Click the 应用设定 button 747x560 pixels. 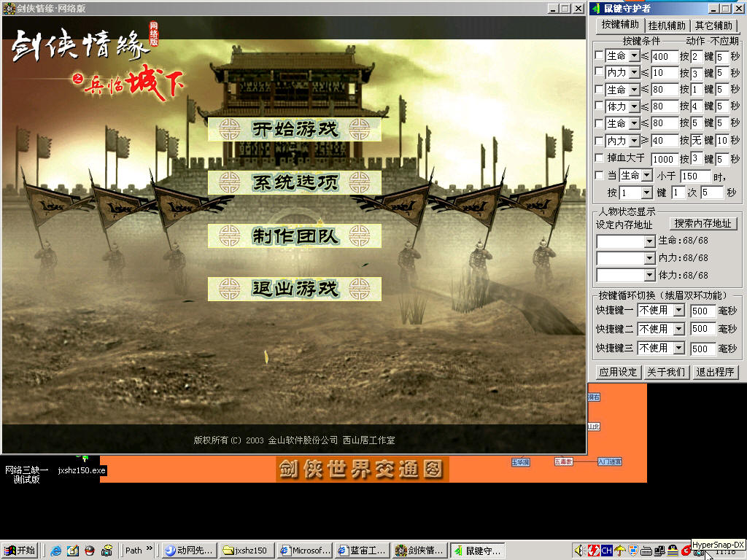tap(618, 372)
